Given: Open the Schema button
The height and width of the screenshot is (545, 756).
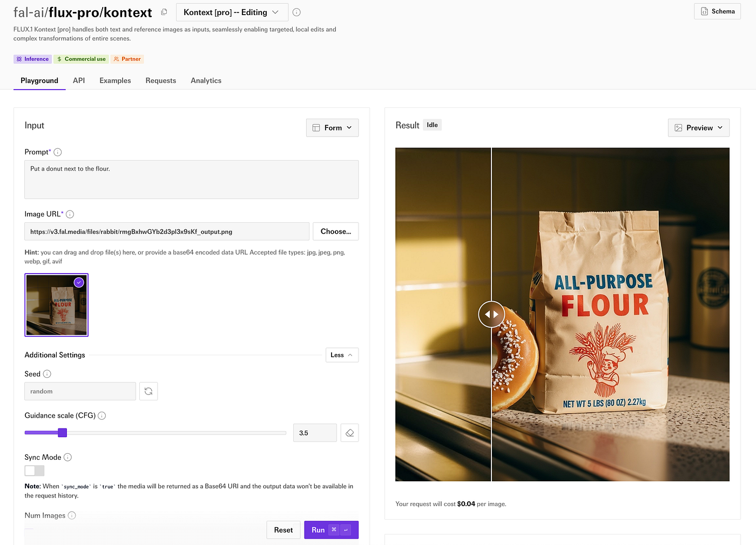Looking at the screenshot, I should 717,11.
